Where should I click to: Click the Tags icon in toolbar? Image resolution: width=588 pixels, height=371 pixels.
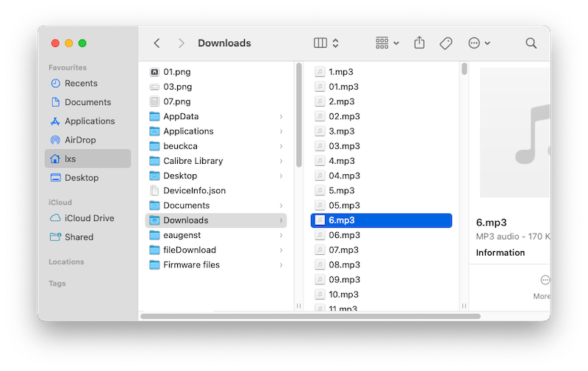pyautogui.click(x=445, y=43)
